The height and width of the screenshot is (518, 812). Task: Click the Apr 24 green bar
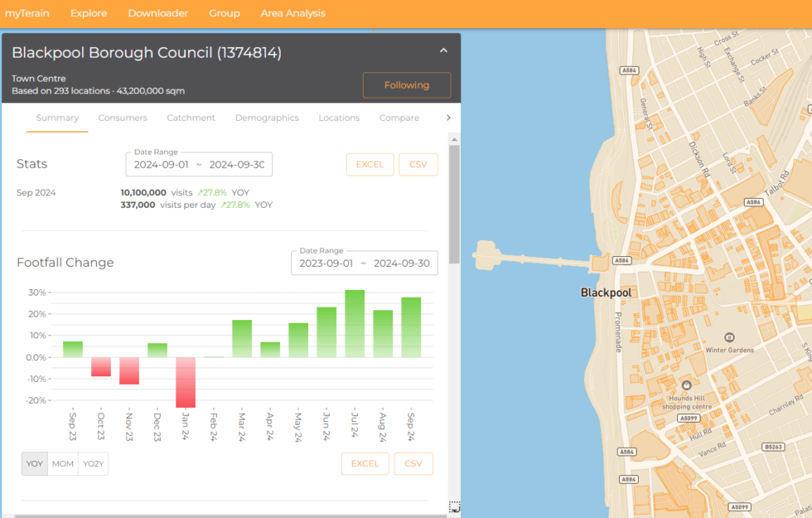click(x=270, y=350)
